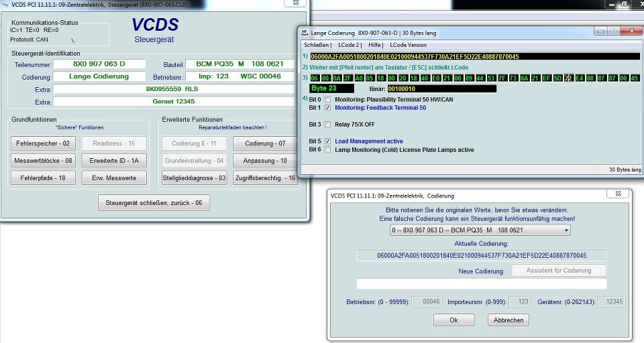Click the Aktuelle Codierung value field
The width and height of the screenshot is (644, 343).
482,256
